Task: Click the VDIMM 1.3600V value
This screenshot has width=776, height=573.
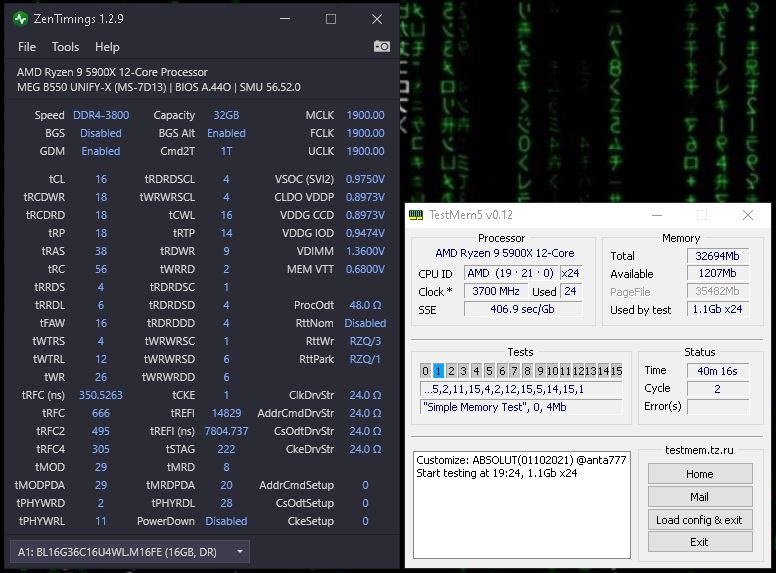Action: click(x=365, y=251)
